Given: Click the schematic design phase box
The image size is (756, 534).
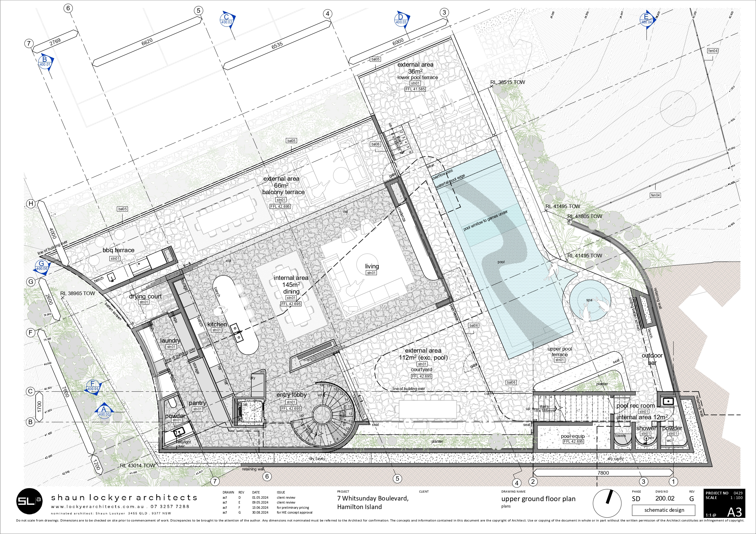Looking at the screenshot, I should coord(663,510).
